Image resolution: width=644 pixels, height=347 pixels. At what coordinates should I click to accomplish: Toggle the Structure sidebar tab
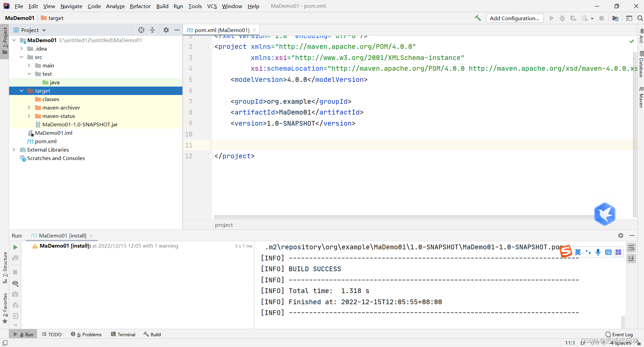click(5, 267)
